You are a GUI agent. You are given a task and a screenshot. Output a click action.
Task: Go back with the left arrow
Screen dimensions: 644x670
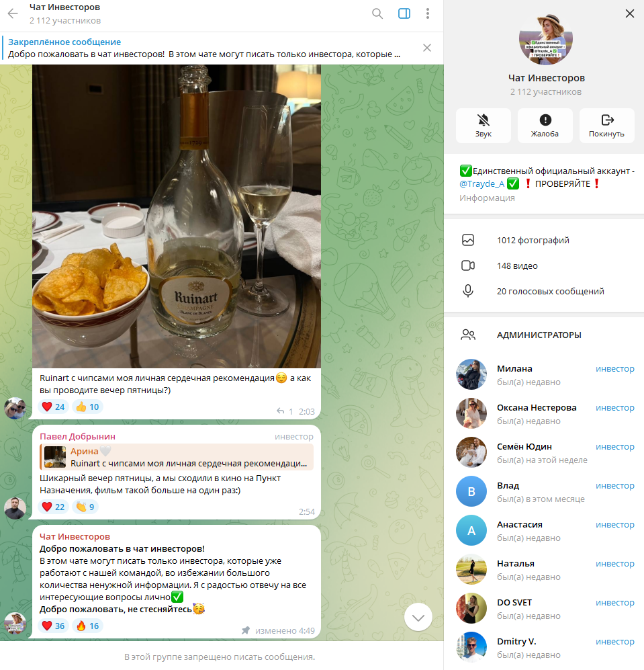[13, 13]
